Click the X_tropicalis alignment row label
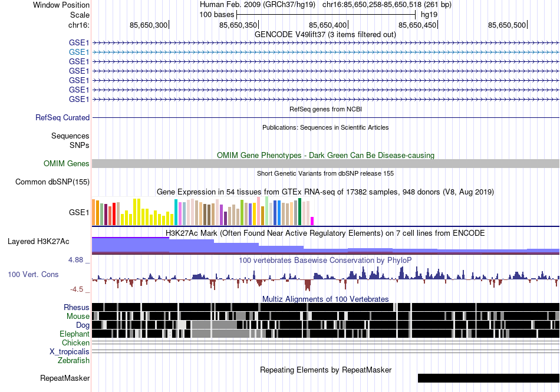The height and width of the screenshot is (392, 560). (70, 352)
